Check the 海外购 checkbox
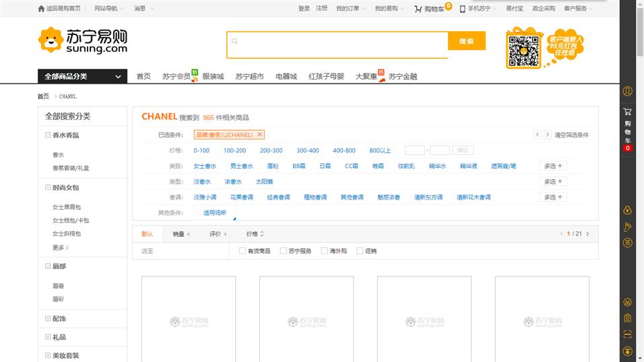The width and height of the screenshot is (644, 362). coord(325,251)
